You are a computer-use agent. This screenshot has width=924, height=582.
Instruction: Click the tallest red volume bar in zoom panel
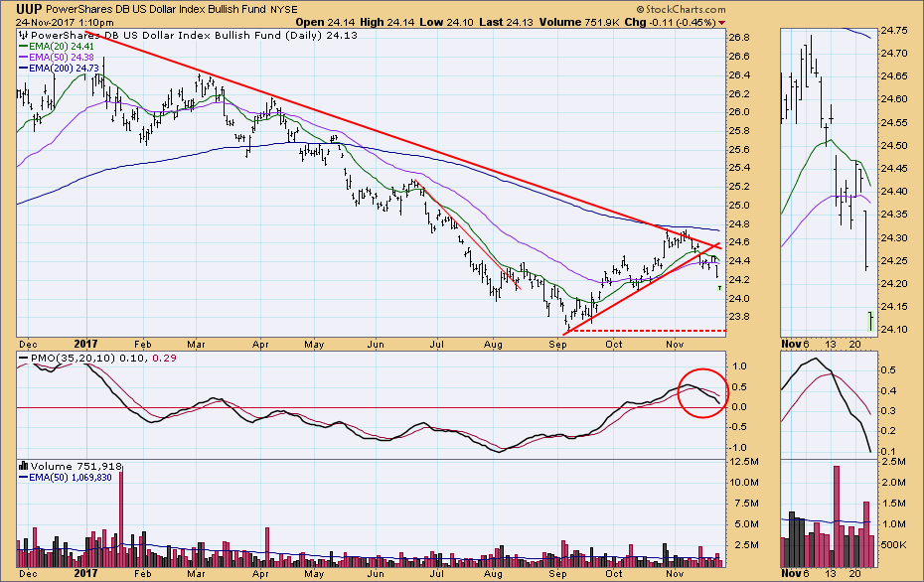tap(837, 516)
